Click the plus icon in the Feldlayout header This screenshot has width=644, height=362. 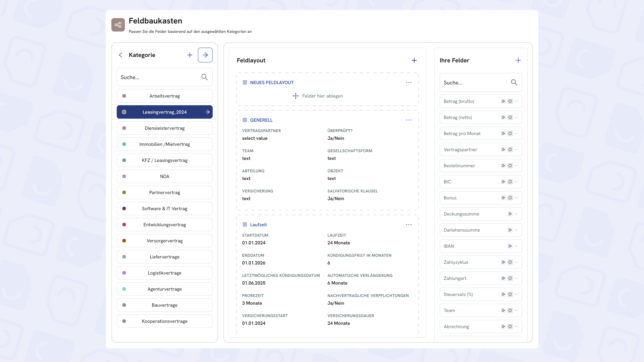[414, 61]
